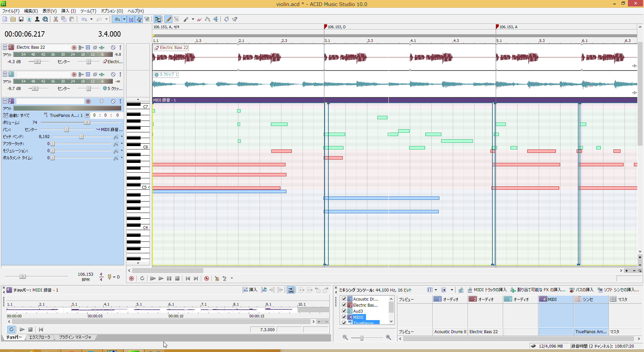Select the Draw pencil tool
644x352 pixels.
(x=169, y=19)
